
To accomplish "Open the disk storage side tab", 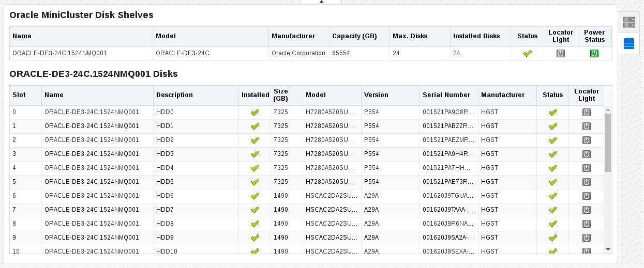I will (628, 43).
